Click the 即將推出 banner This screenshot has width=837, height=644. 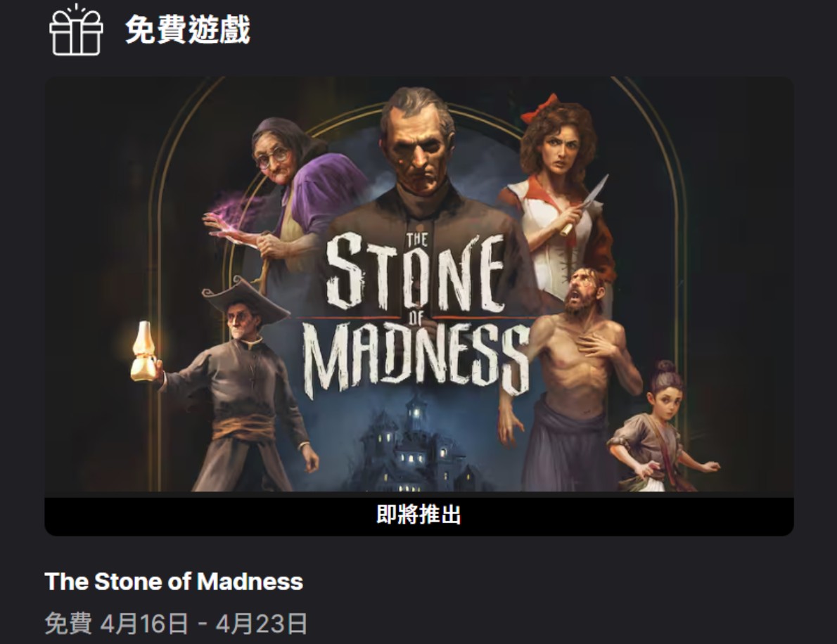point(419,515)
